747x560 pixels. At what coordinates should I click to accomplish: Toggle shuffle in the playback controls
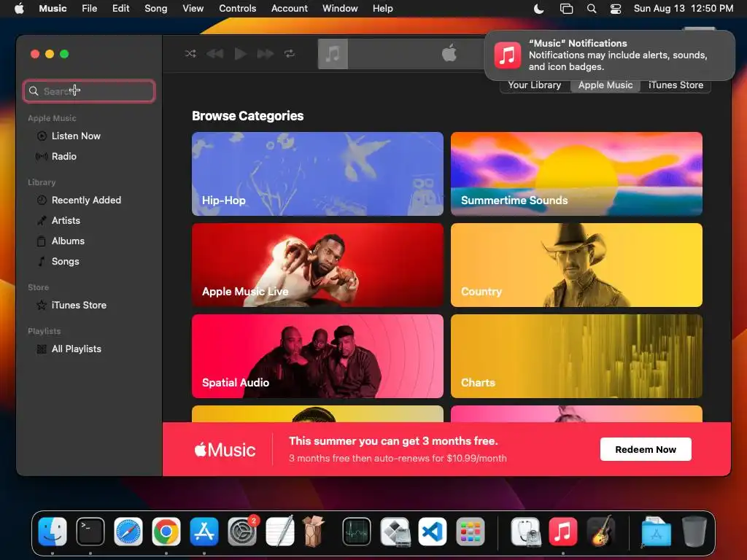click(190, 54)
